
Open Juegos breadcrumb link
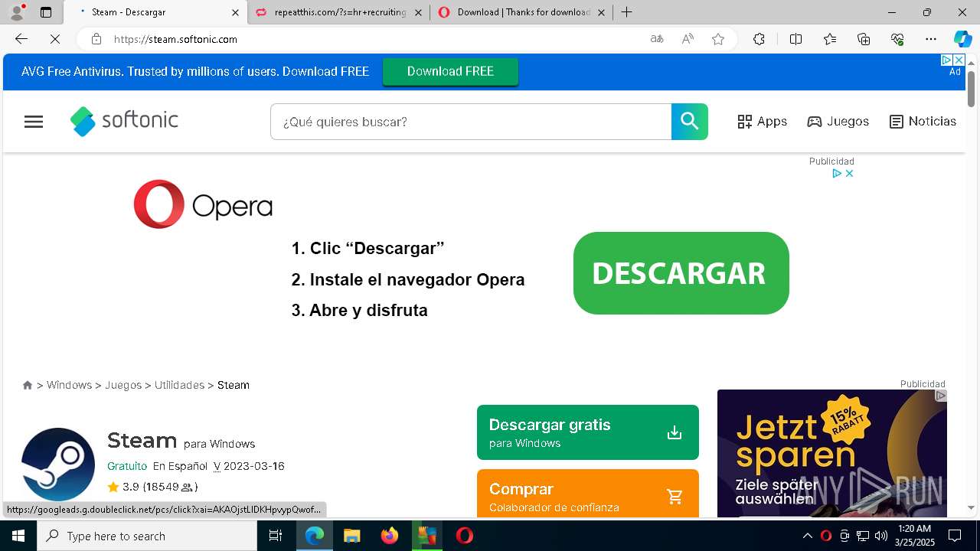123,385
